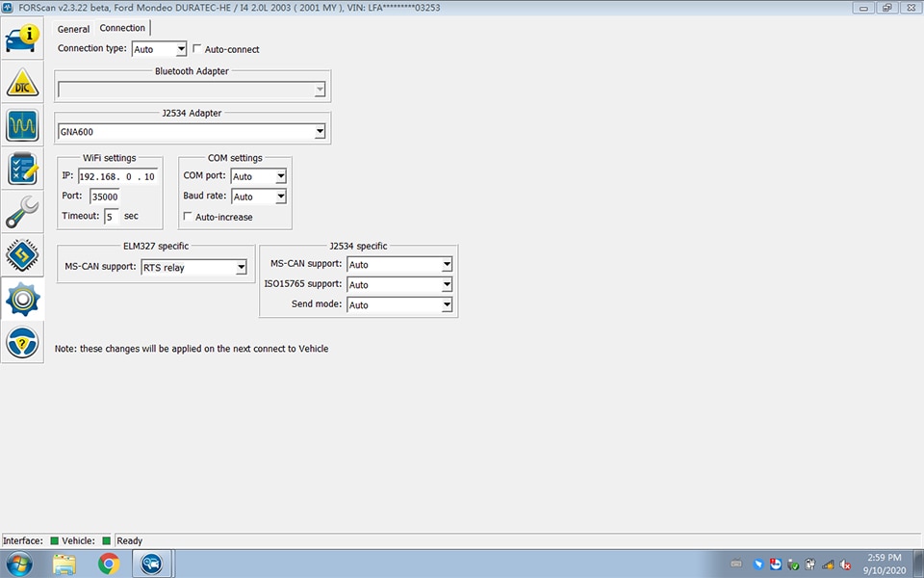Screen dimensions: 924x578
Task: Click the green Interface status indicator
Action: (x=54, y=540)
